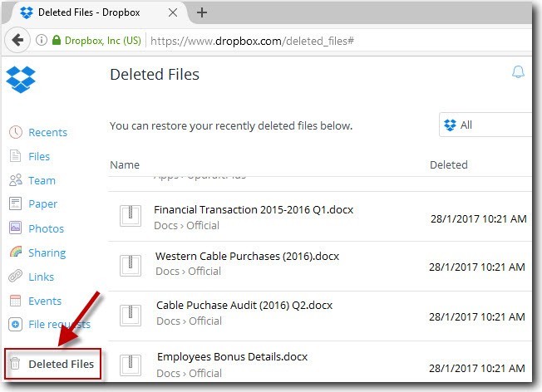542x392 pixels.
Task: Click the Paper icon in the sidebar
Action: click(15, 203)
